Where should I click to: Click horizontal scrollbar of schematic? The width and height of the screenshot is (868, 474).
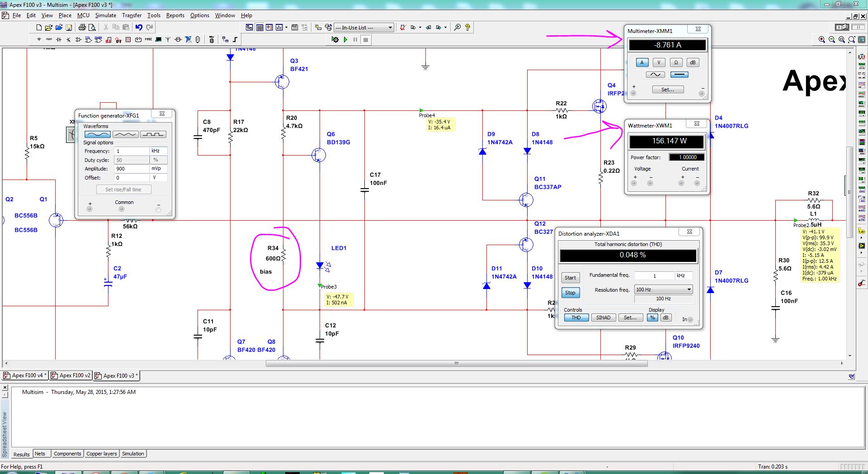coord(457,363)
